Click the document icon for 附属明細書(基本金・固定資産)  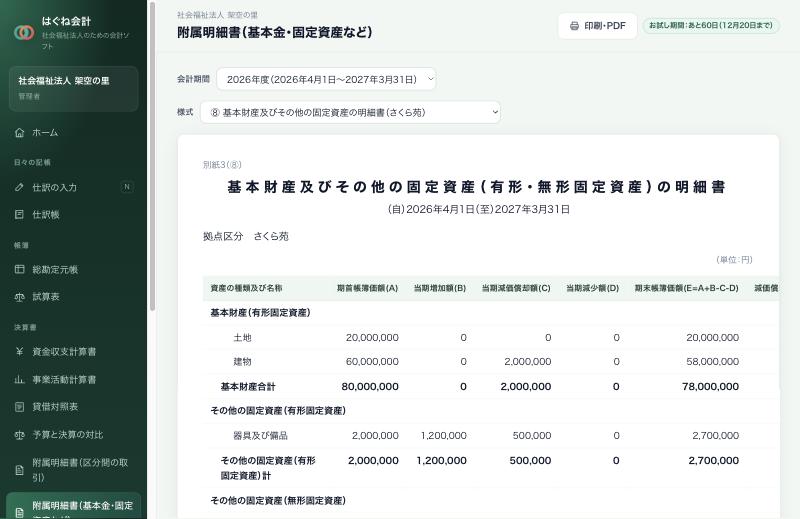pyautogui.click(x=19, y=512)
